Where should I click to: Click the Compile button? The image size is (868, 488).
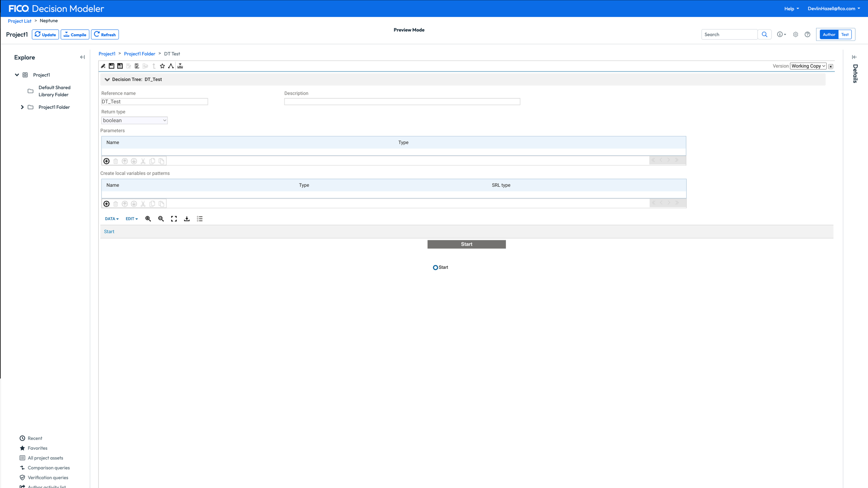[x=75, y=35]
